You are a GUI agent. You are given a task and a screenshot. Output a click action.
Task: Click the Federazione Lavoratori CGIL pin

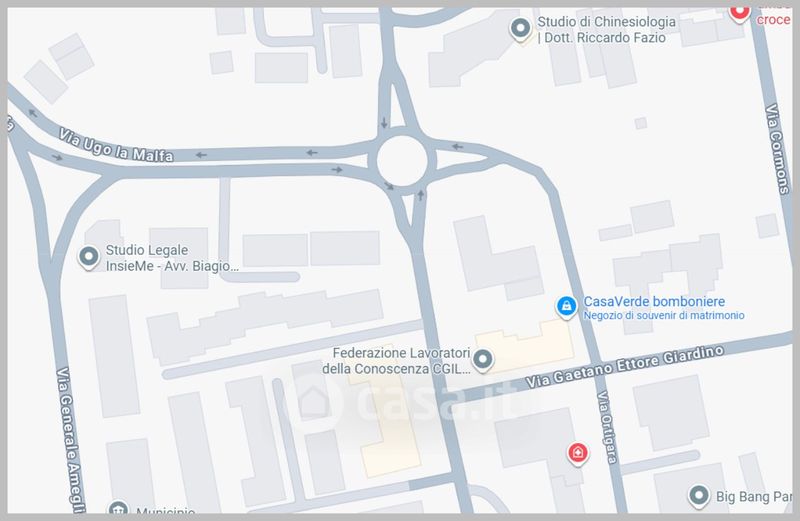pyautogui.click(x=482, y=359)
